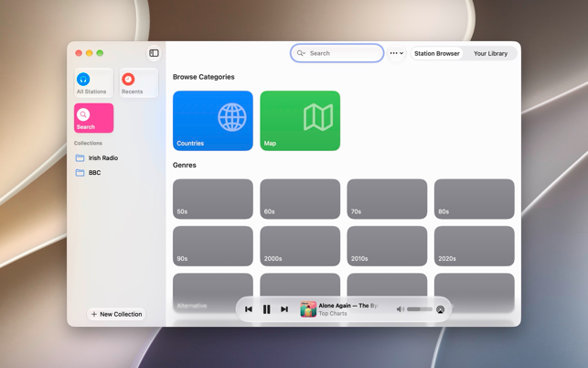Viewport: 588px width, 368px height.
Task: Create a New Collection
Action: coord(117,314)
